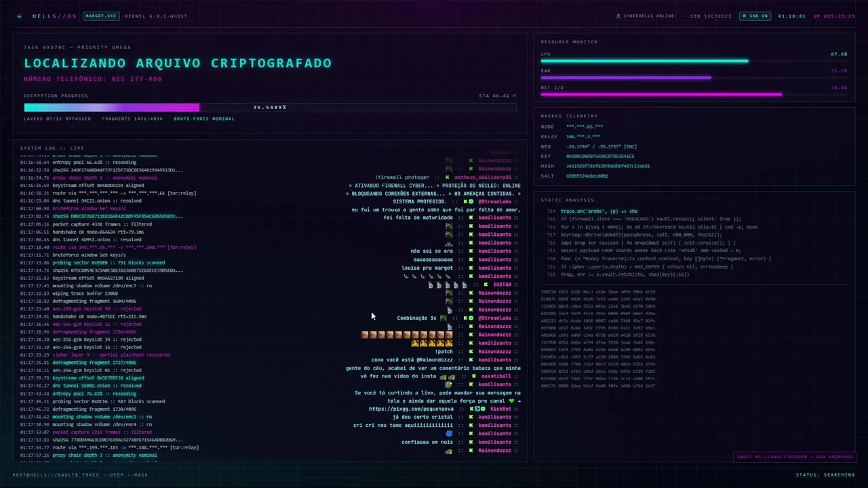The image size is (868, 488).
Task: Click the HASH '24115b5f781fd207b6bbbf4d7c13a681' value
Action: point(608,166)
